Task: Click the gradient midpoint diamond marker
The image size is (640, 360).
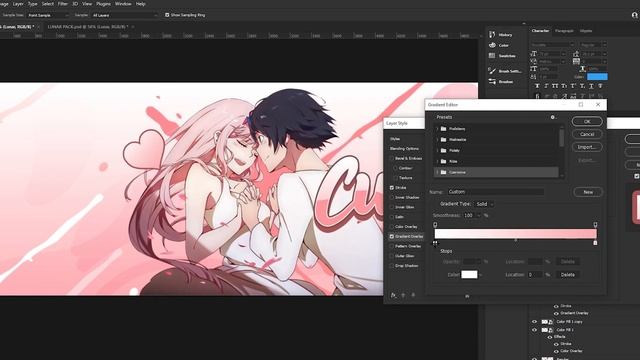Action: [x=516, y=240]
